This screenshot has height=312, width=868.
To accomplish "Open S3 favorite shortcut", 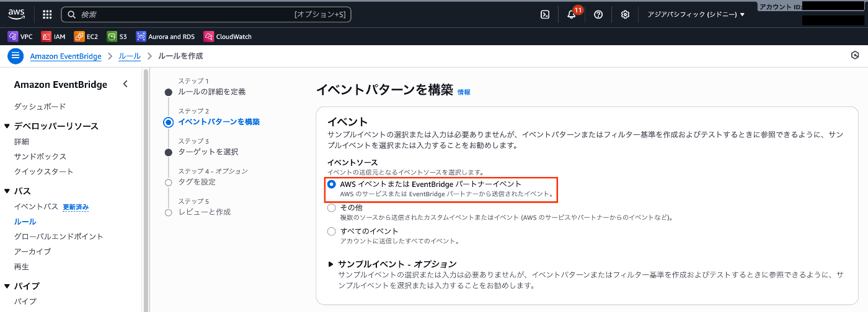I will tap(117, 37).
